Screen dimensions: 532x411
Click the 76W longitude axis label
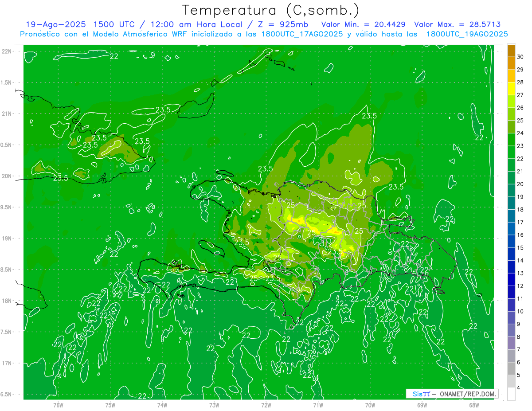pos(58,405)
